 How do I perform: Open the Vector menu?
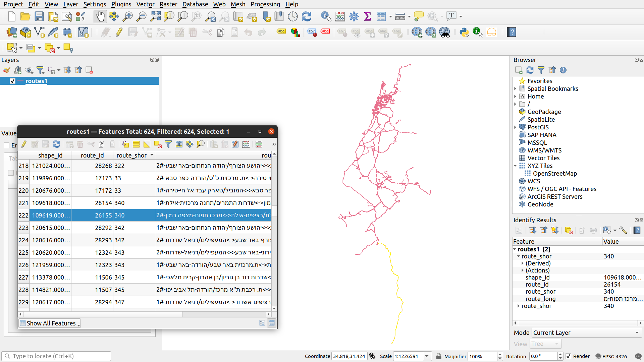click(145, 4)
